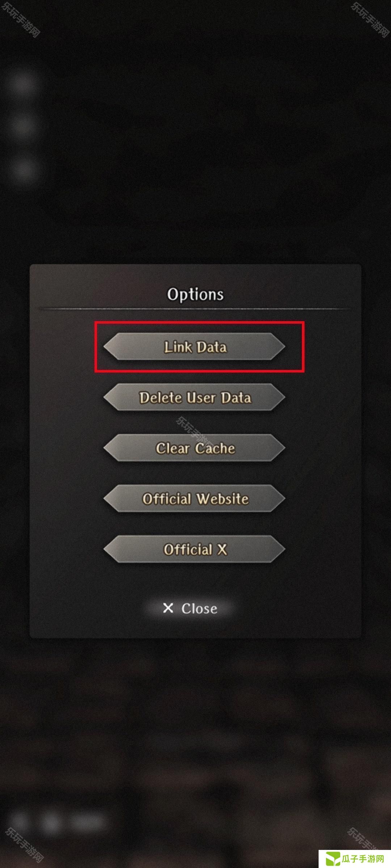The height and width of the screenshot is (868, 391).
Task: Open the Official Website link
Action: 194,499
